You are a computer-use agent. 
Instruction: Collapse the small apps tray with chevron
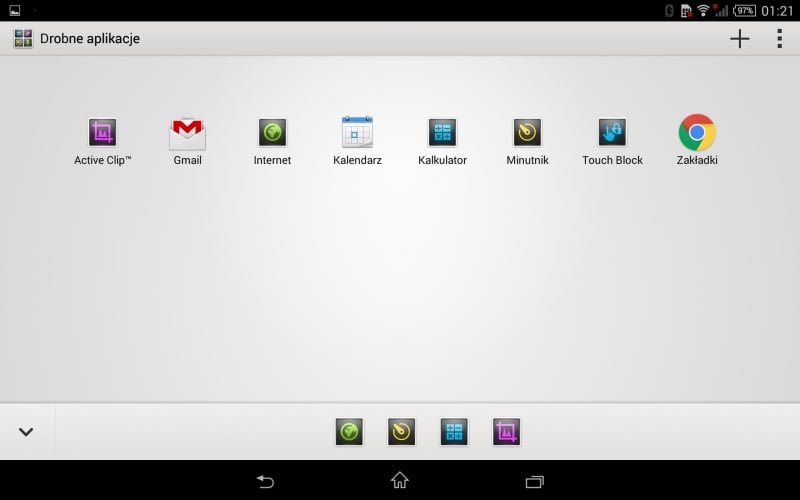(x=26, y=432)
